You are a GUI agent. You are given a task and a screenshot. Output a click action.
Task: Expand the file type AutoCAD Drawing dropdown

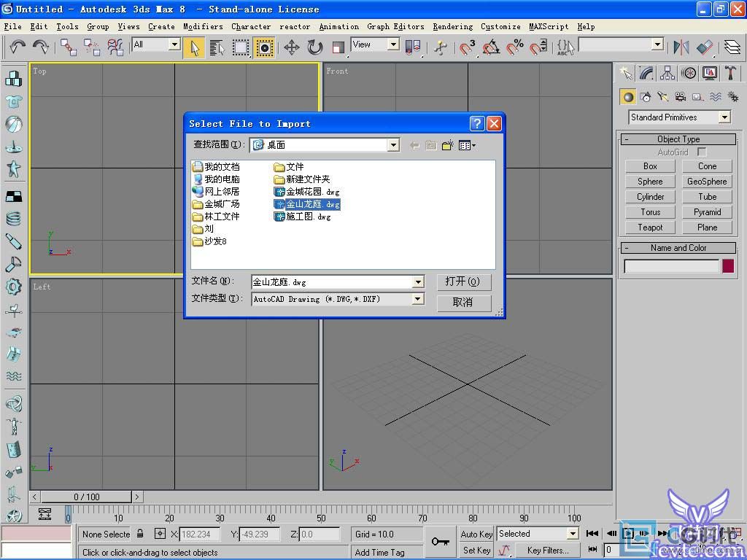coord(418,299)
